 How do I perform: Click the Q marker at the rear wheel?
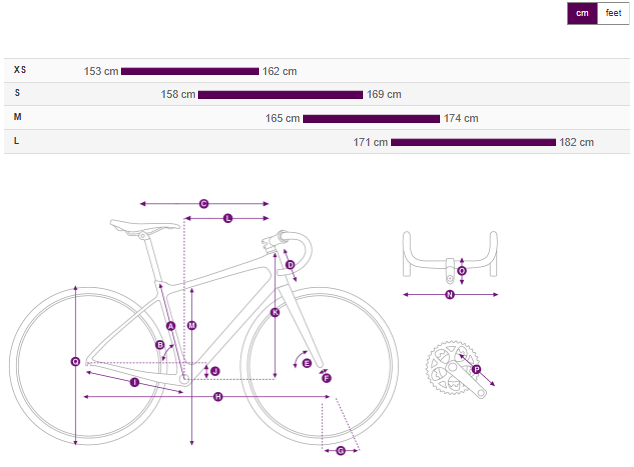point(76,362)
